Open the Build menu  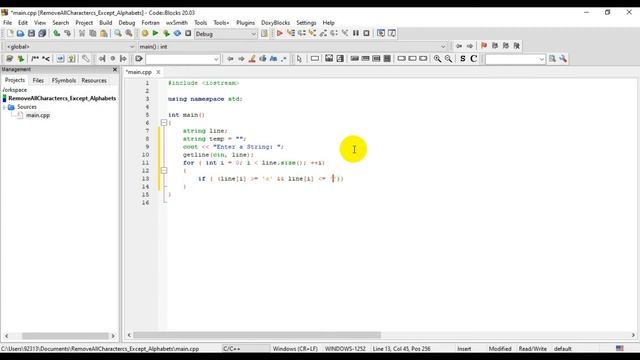click(x=105, y=23)
